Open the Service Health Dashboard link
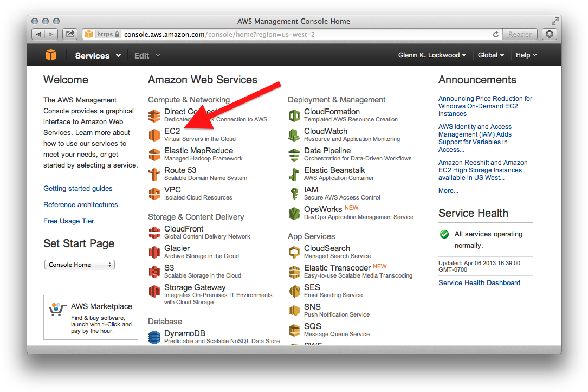Screen dimensions: 588x392 pos(479,282)
